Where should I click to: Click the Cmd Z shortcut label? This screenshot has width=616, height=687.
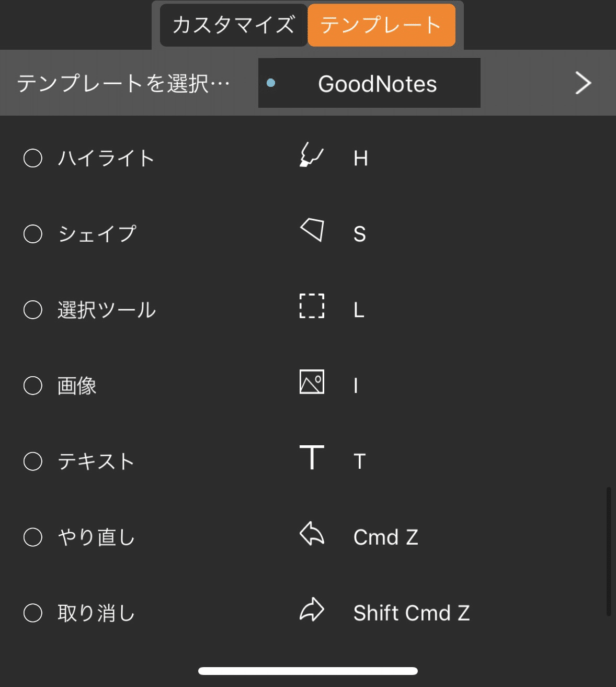tap(386, 537)
